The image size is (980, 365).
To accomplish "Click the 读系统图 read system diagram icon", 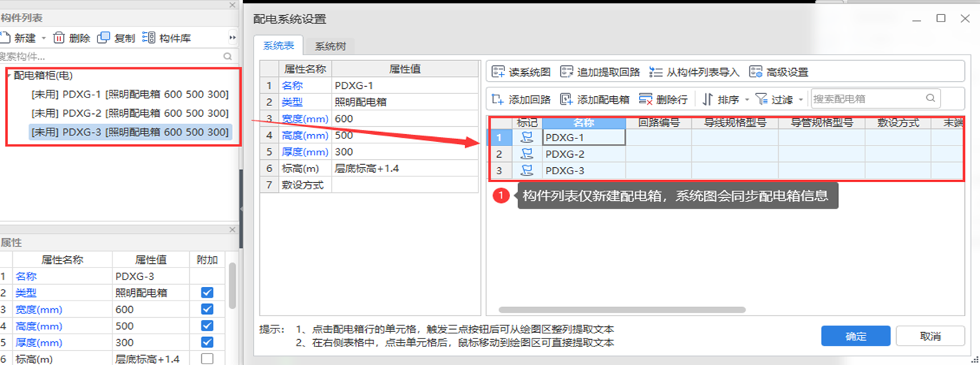I will click(x=499, y=72).
